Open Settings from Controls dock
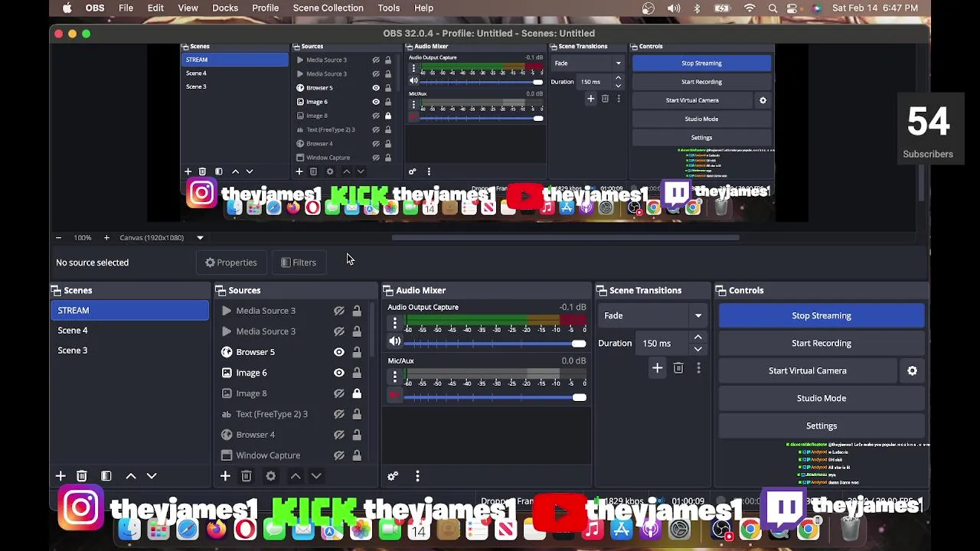Image resolution: width=980 pixels, height=551 pixels. point(822,425)
